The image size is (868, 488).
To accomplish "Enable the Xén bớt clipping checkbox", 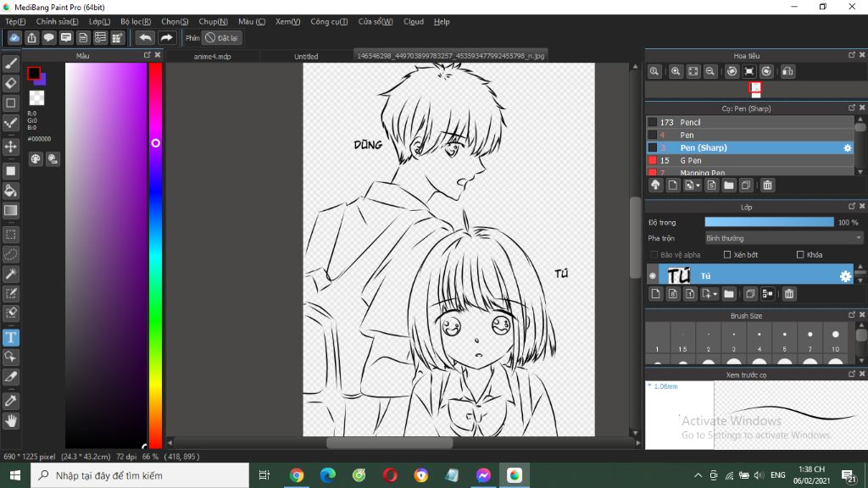I will click(727, 254).
